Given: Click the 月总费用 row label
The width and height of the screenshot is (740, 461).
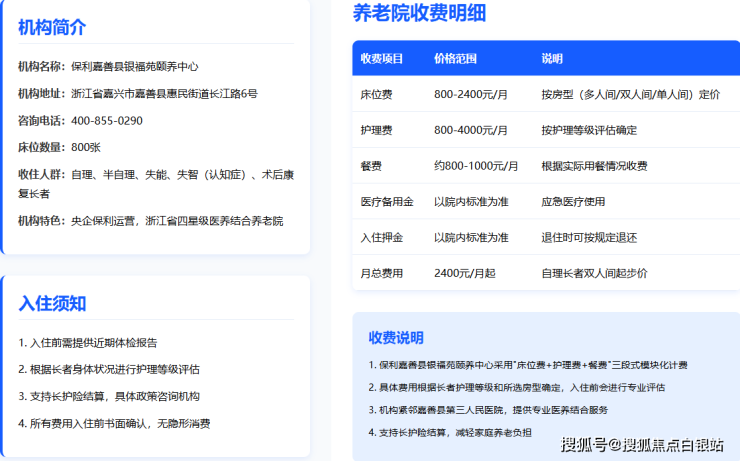Looking at the screenshot, I should point(382,273).
